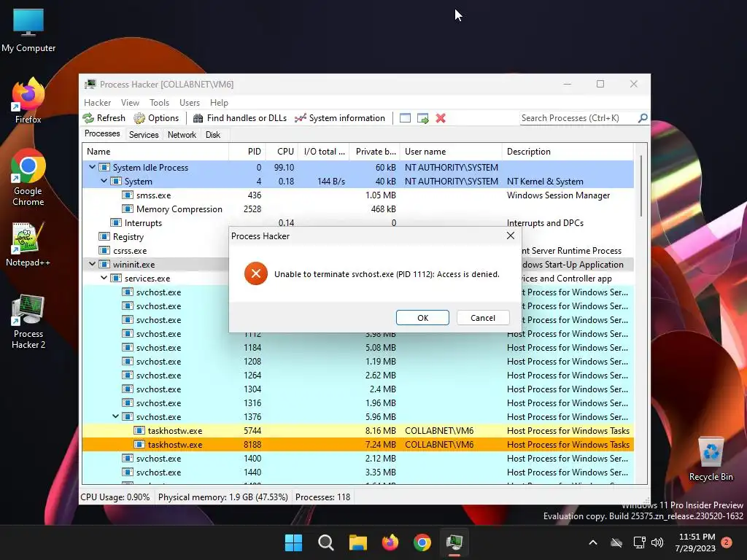This screenshot has width=747, height=560.
Task: Select svchost.exe with PID 1440
Action: pos(357,472)
